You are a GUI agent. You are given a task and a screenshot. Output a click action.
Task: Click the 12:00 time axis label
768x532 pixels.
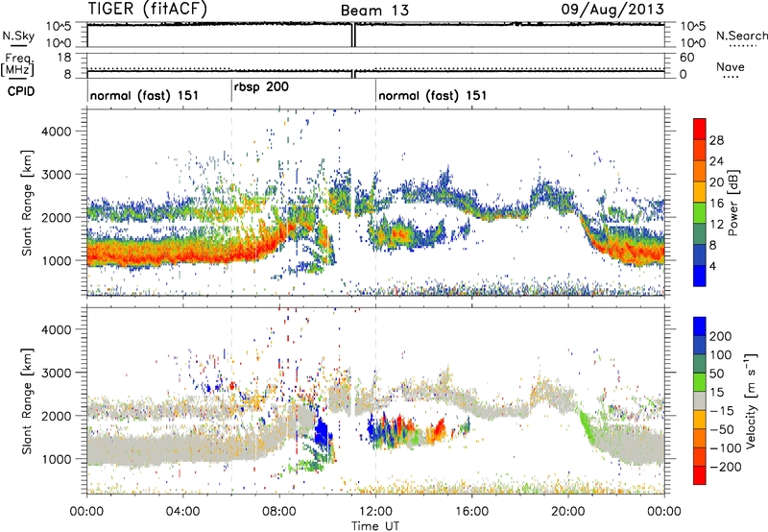375,512
